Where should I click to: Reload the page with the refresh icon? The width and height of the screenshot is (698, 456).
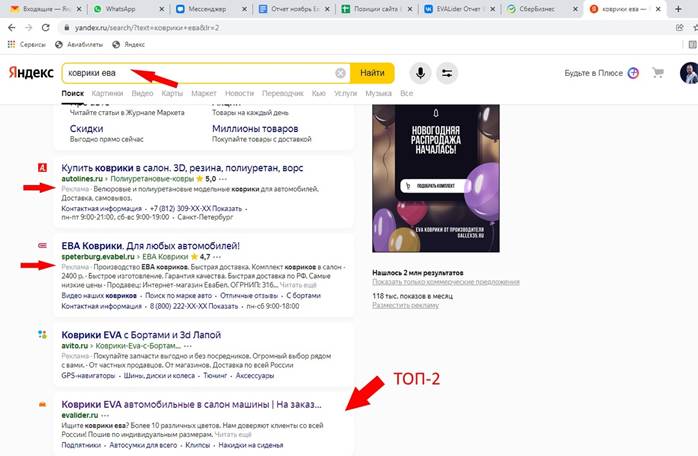click(x=45, y=28)
